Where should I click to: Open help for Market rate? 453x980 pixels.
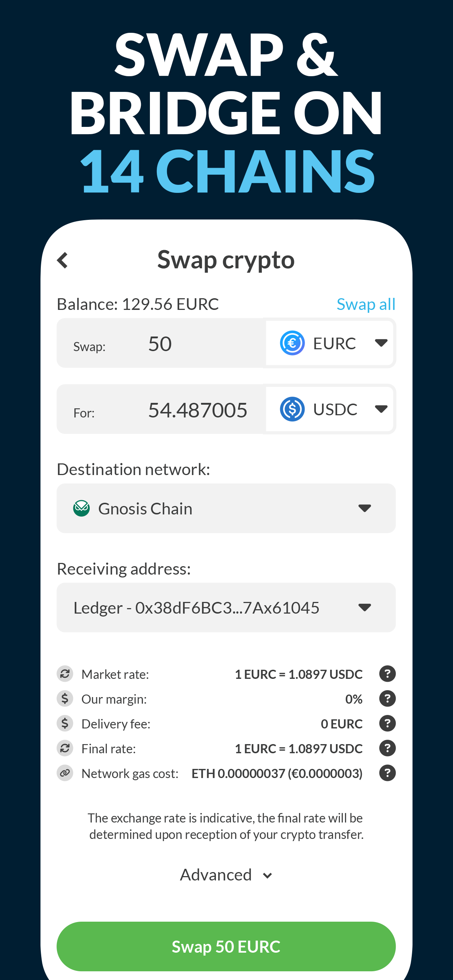point(387,674)
